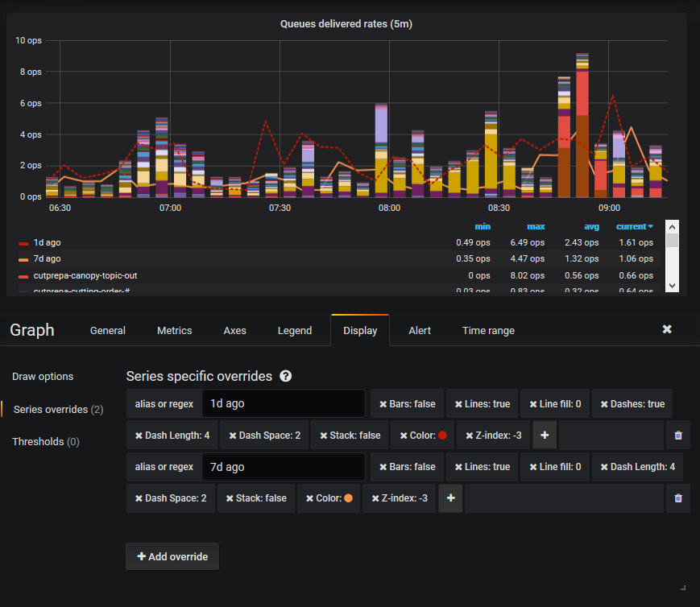Open the Series overrides sidebar section
The height and width of the screenshot is (607, 700).
(55, 408)
